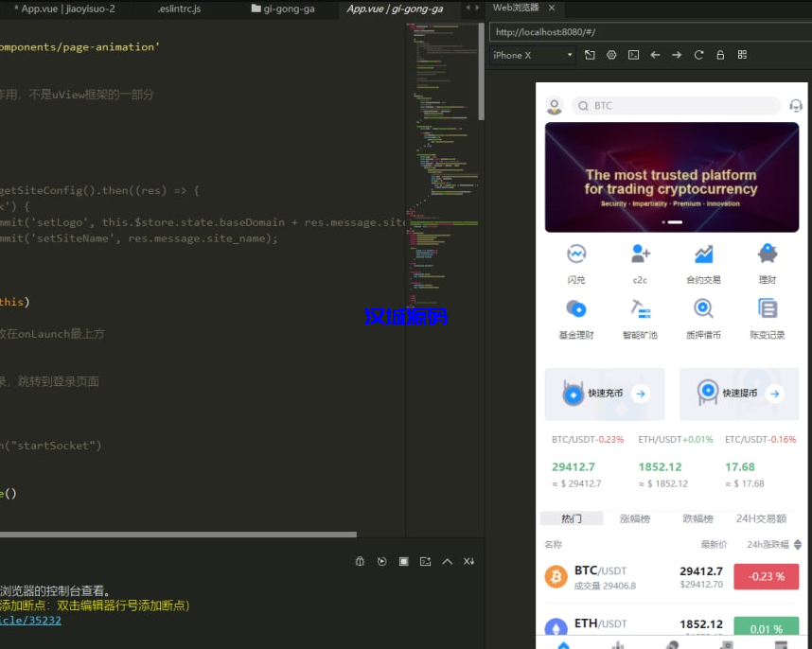Image resolution: width=812 pixels, height=649 pixels.
Task: Toggle the 24h涨跌幅 sort arrows
Action: 797,545
